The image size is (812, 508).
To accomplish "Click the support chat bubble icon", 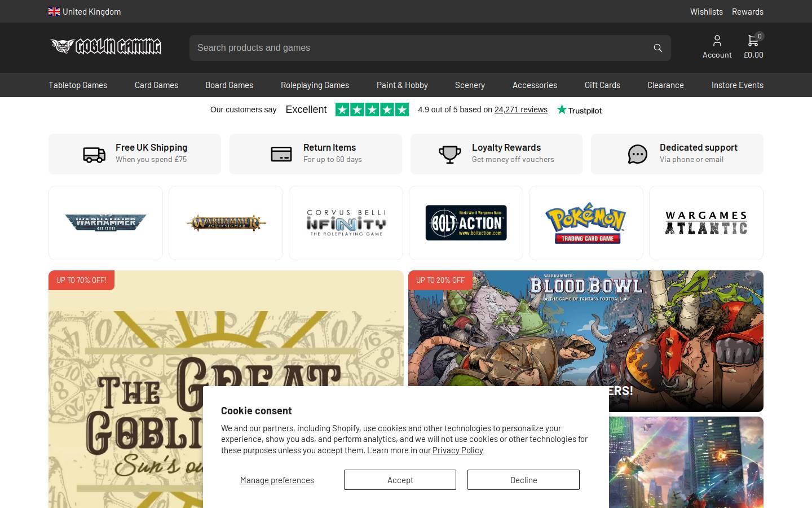I will [x=638, y=154].
